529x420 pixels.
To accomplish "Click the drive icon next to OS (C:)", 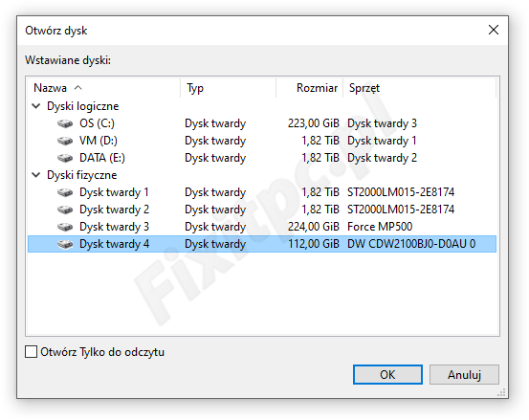I will click(65, 123).
